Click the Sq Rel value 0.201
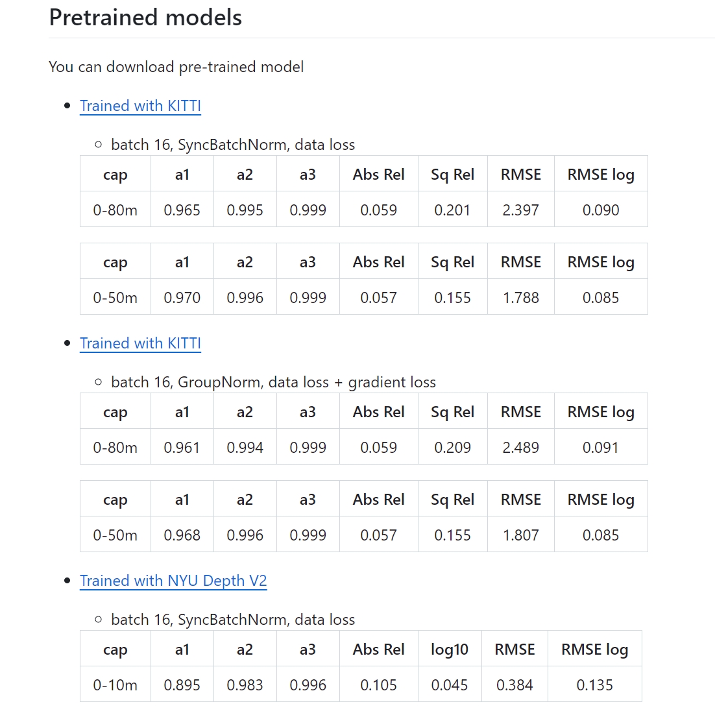 point(452,210)
